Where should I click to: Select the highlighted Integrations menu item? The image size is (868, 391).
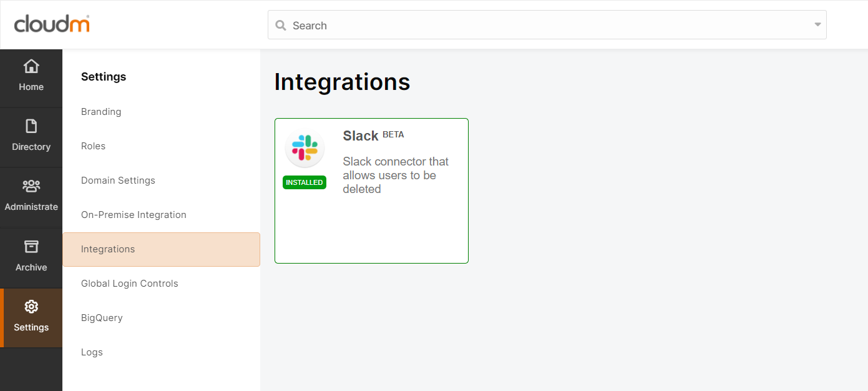coord(161,249)
